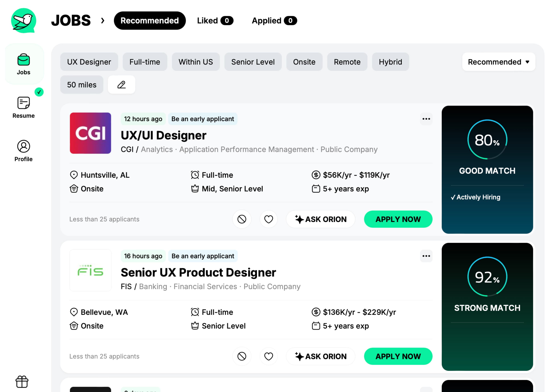This screenshot has height=392, width=551.
Task: Open the Senior UX Product Designer title
Action: click(198, 272)
